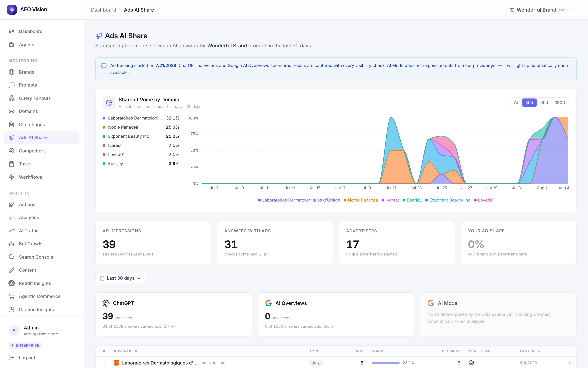Screen dimensions: 588x368
Task: Sort by the LAST SEEN column header
Action: [x=530, y=351]
